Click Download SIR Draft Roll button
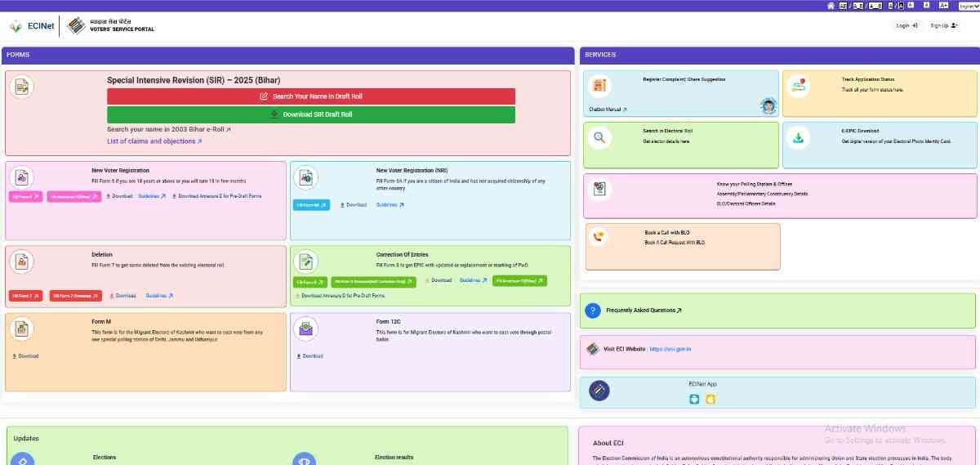980x465 pixels. pyautogui.click(x=311, y=114)
